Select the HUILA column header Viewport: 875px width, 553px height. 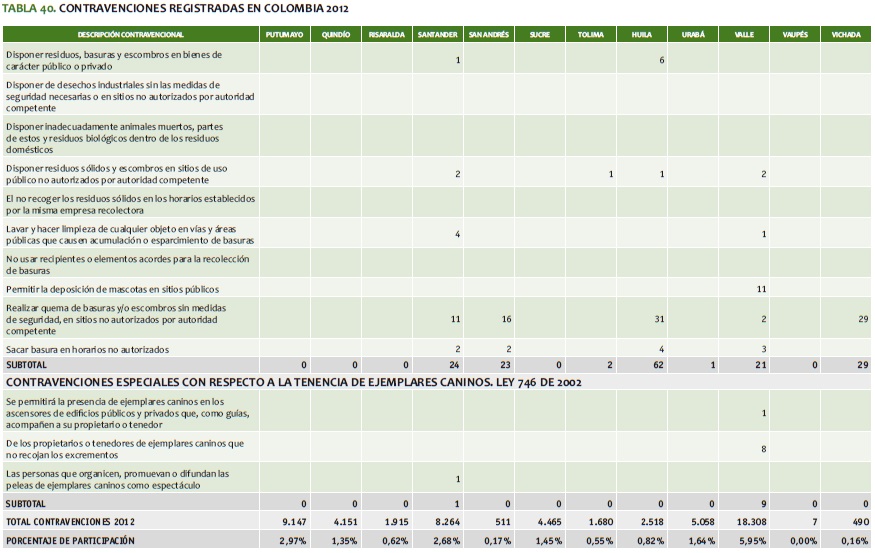[x=642, y=34]
